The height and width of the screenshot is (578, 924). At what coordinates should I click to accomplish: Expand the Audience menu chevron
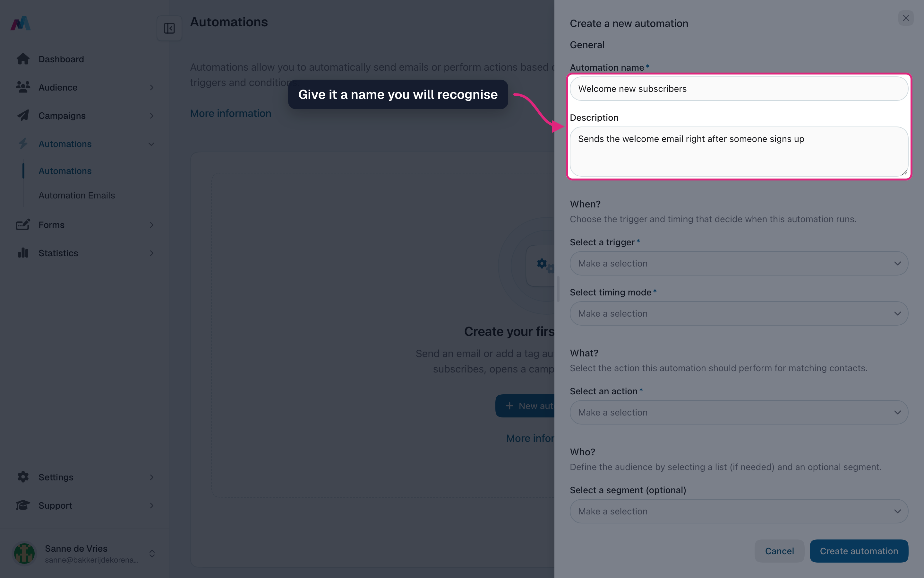151,88
